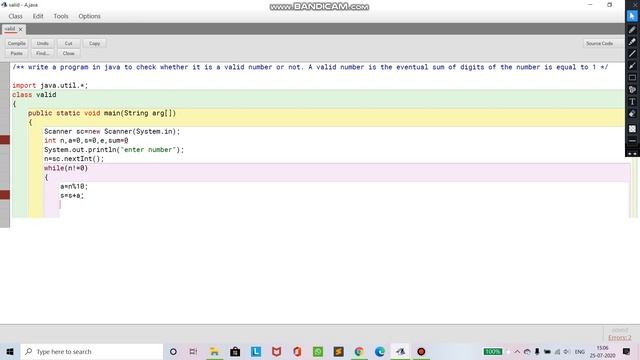Click the 'import java.util.*;' line
640x360 pixels.
50,85
